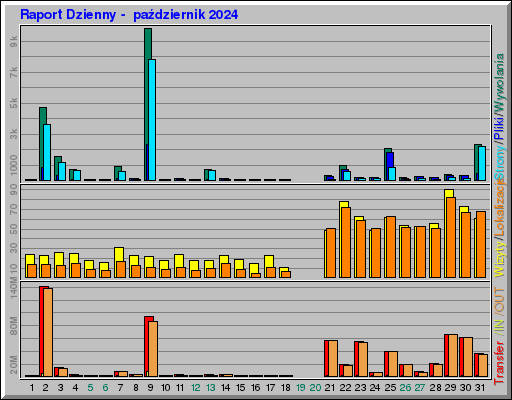Screen dimensions: 512x400
Task: Click the 140M transfer axis label
Action: tap(13, 288)
